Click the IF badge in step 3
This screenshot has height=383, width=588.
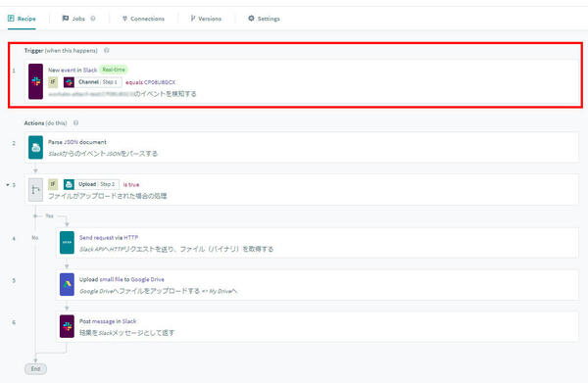53,184
